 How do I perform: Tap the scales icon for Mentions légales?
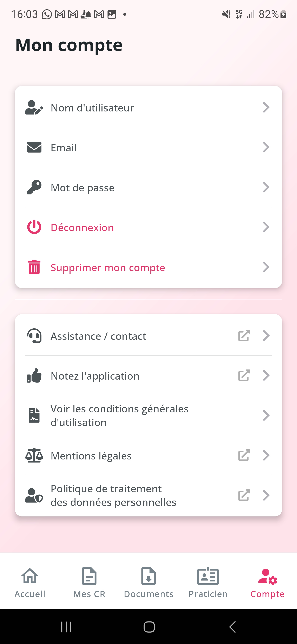tap(34, 455)
